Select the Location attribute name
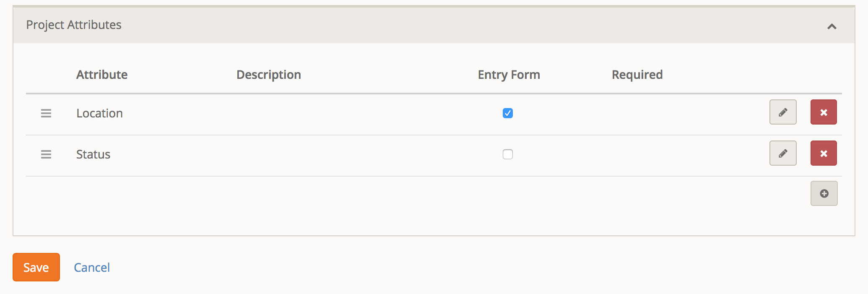 coord(99,113)
